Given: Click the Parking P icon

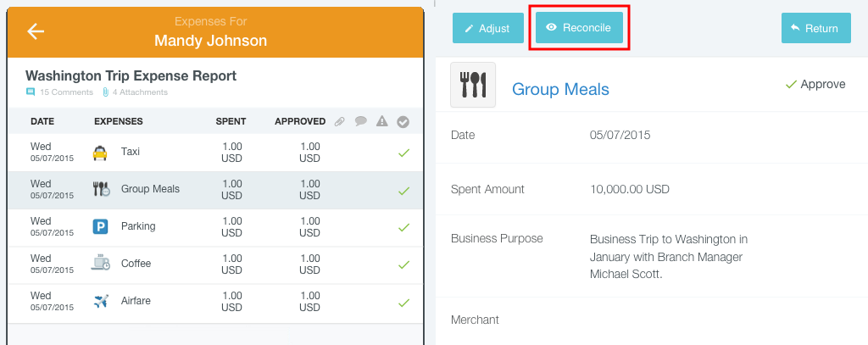Looking at the screenshot, I should point(100,226).
